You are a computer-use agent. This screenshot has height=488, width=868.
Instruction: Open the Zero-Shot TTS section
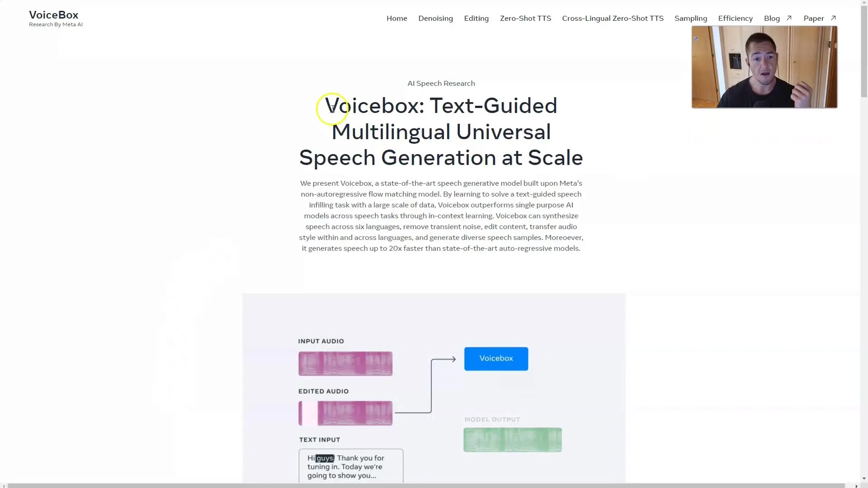(524, 18)
